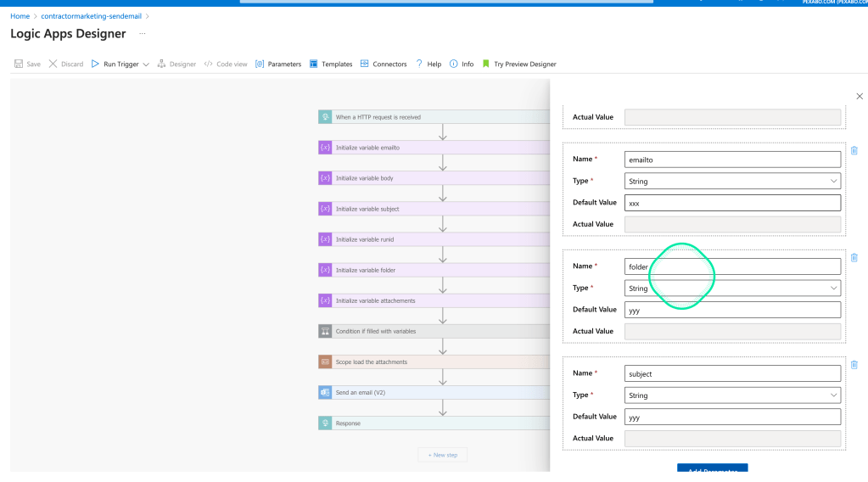Open the Templates gallery

[x=331, y=64]
